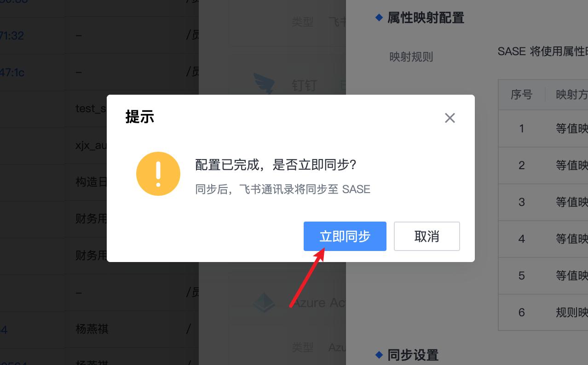The image size is (588, 365).
Task: Click the 取消 cancel button
Action: point(427,236)
